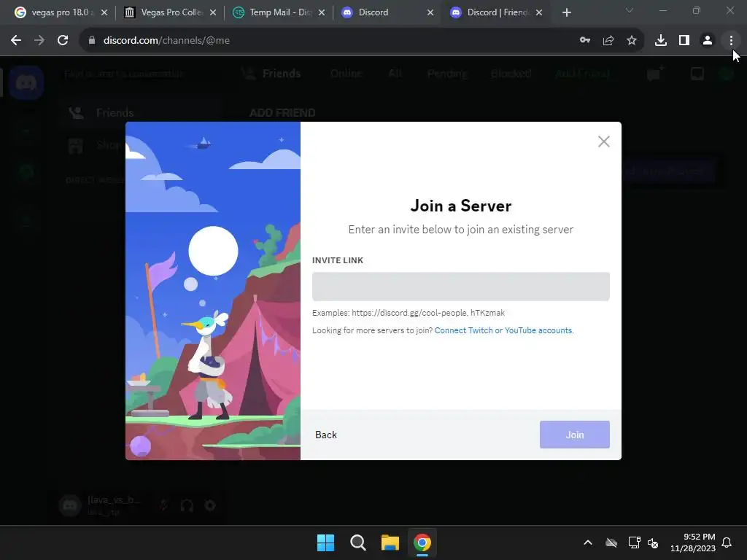Open Windows taskbar Search
Image resolution: width=747 pixels, height=560 pixels.
[x=357, y=542]
